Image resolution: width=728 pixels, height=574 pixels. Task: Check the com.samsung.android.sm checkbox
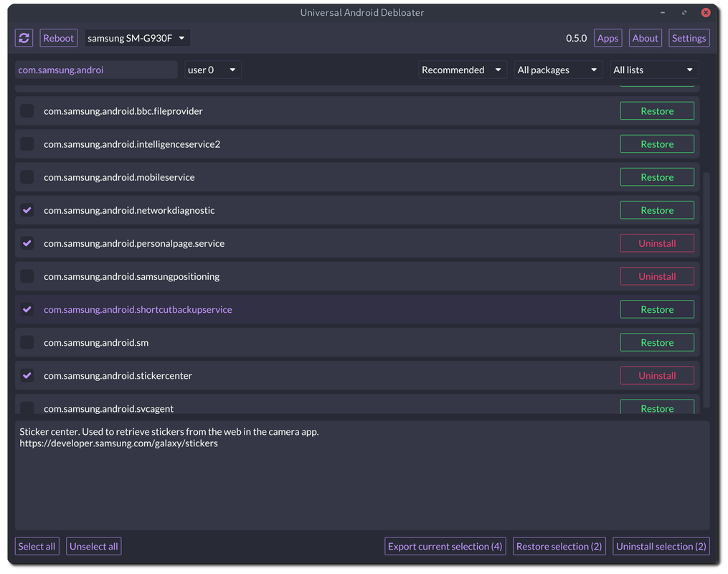coord(27,342)
